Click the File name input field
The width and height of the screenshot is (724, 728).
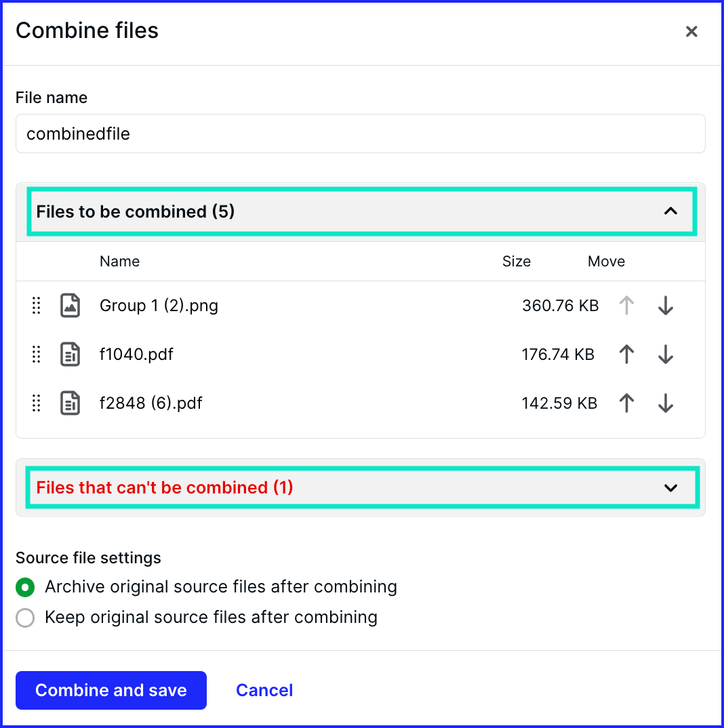click(361, 134)
